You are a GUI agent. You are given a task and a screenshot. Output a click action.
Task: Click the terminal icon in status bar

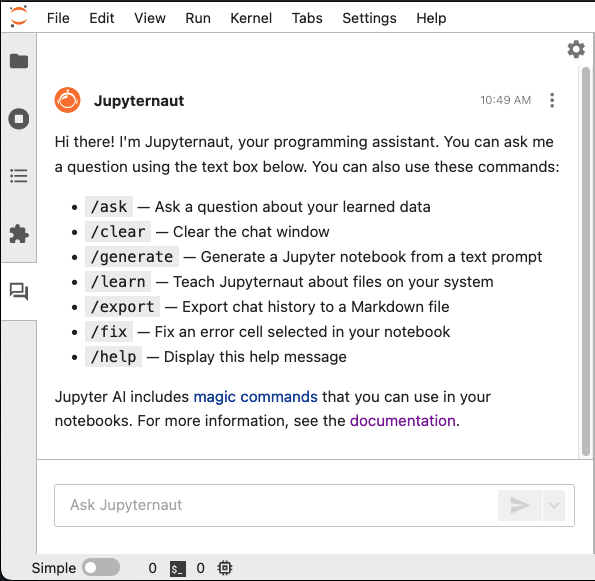click(x=178, y=568)
